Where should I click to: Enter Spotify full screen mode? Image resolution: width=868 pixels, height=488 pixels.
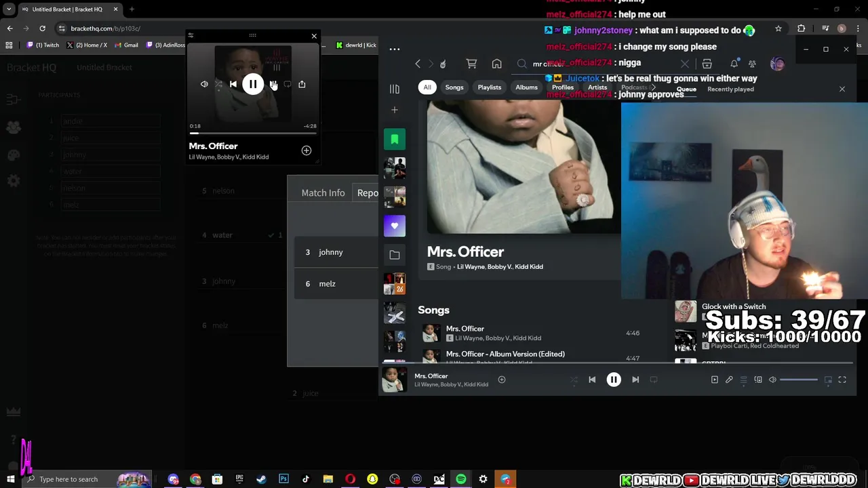(842, 380)
